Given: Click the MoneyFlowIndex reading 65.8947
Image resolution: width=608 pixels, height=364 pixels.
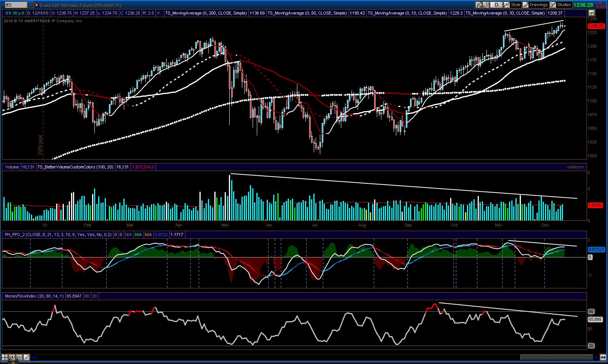Looking at the screenshot, I should click(74, 296).
